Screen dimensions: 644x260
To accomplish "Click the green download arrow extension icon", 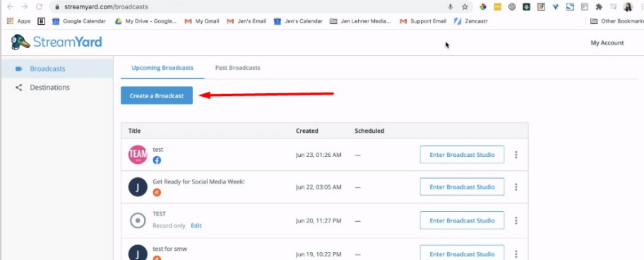I will [x=526, y=6].
